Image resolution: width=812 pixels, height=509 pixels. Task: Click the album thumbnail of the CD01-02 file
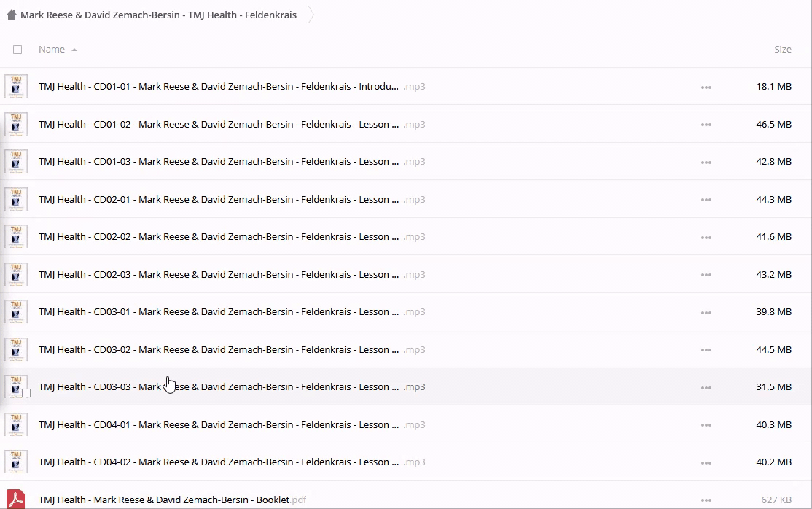[x=16, y=124]
